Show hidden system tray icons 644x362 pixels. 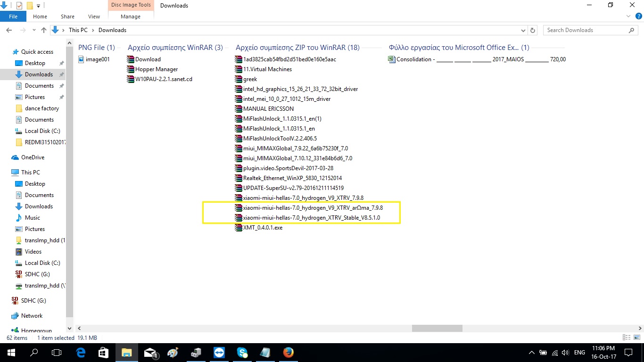[x=532, y=353]
